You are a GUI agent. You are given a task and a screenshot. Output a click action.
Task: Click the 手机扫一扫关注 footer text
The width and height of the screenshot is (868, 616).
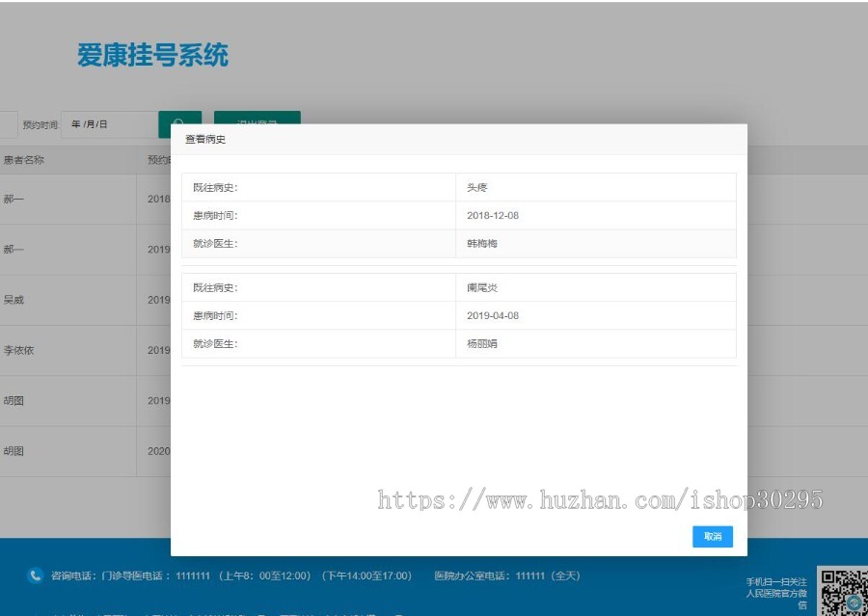coord(776,581)
